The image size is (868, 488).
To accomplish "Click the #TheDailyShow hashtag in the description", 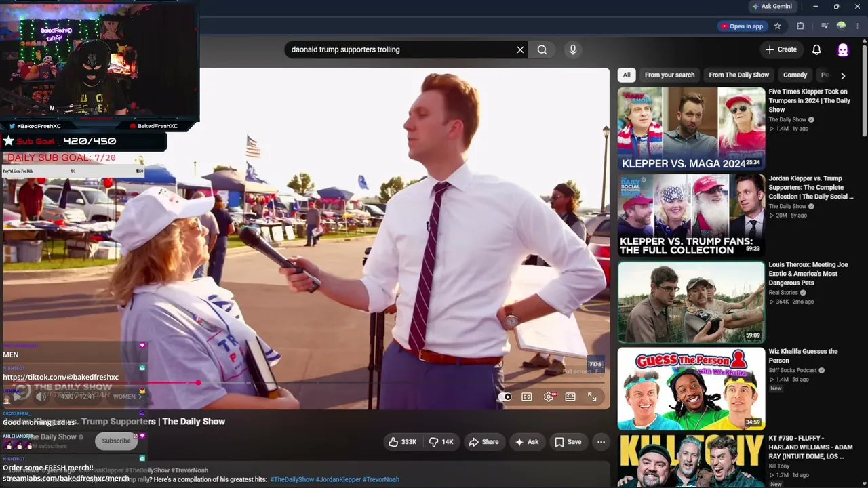I will (292, 479).
